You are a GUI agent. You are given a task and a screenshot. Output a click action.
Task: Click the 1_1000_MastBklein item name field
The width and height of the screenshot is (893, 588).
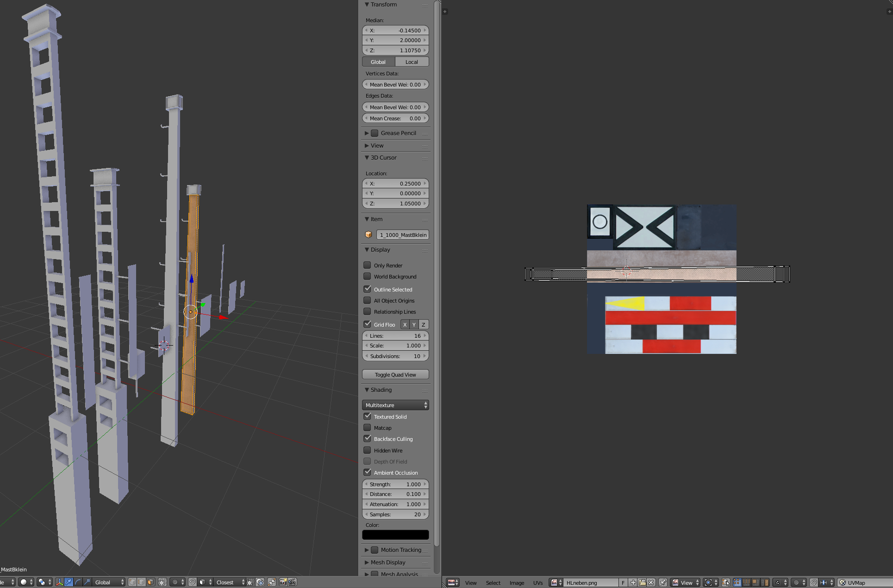[x=402, y=235]
